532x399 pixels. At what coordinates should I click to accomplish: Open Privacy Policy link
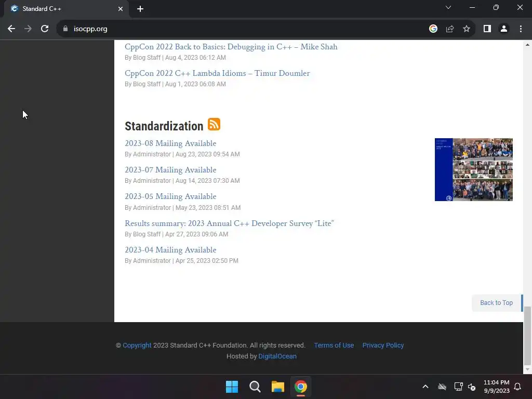[x=383, y=345]
